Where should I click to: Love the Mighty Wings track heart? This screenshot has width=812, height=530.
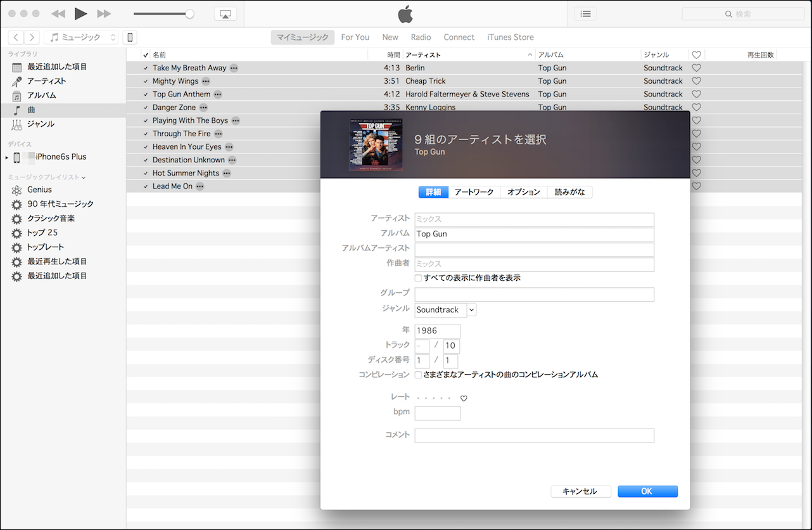(x=696, y=81)
